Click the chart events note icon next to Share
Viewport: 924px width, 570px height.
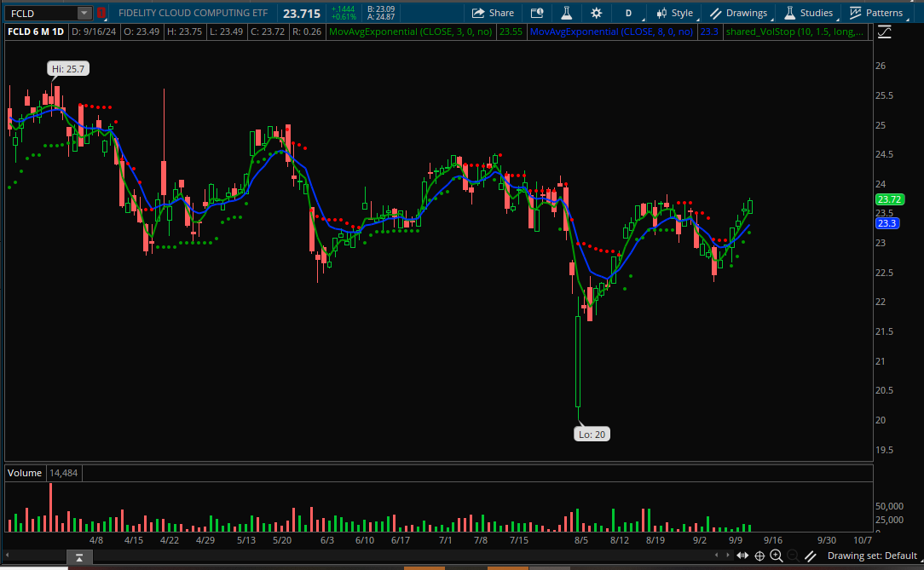tap(536, 13)
